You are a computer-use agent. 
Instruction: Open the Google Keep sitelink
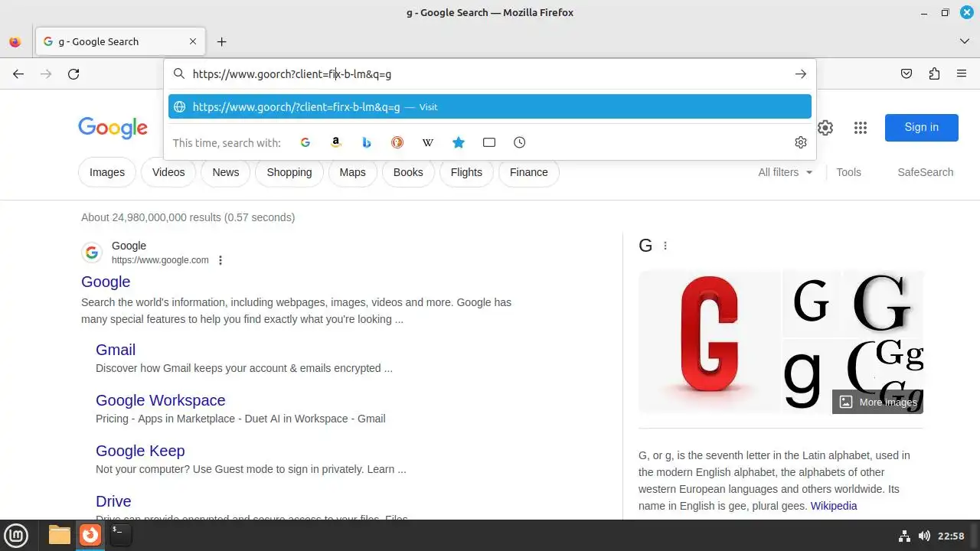pos(140,451)
